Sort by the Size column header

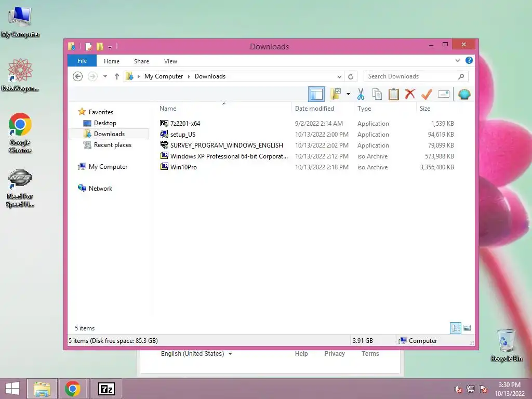(425, 108)
